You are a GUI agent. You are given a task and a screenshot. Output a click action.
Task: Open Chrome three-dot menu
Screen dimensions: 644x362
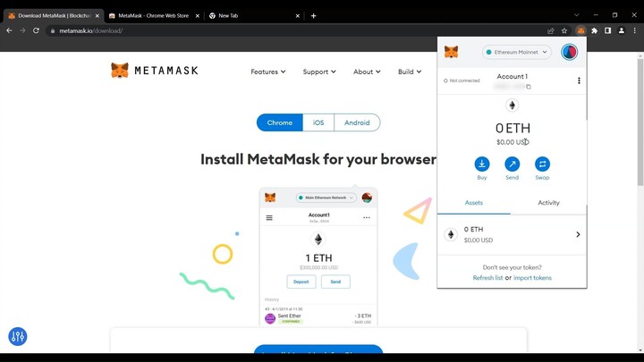(634, 30)
